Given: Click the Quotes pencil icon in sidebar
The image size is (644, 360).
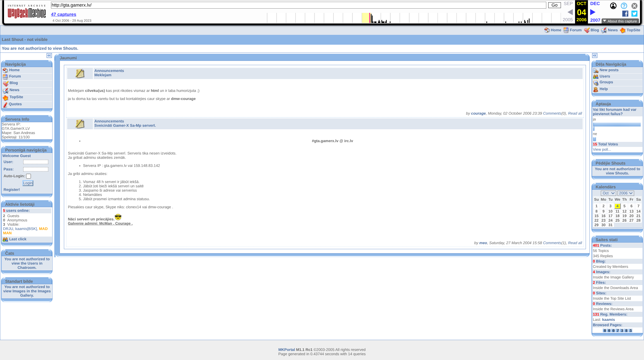Looking at the screenshot, I should click(5, 105).
